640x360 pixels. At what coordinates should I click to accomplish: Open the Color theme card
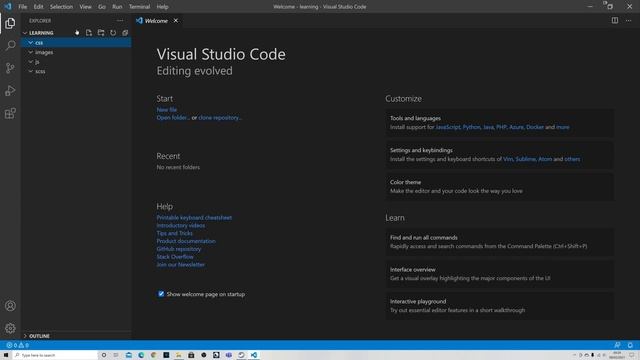pos(500,187)
